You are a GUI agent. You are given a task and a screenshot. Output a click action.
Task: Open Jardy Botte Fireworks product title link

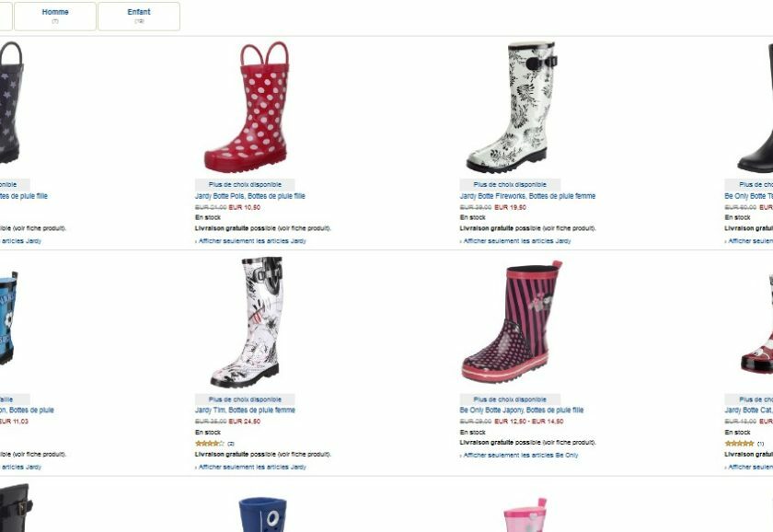point(527,196)
